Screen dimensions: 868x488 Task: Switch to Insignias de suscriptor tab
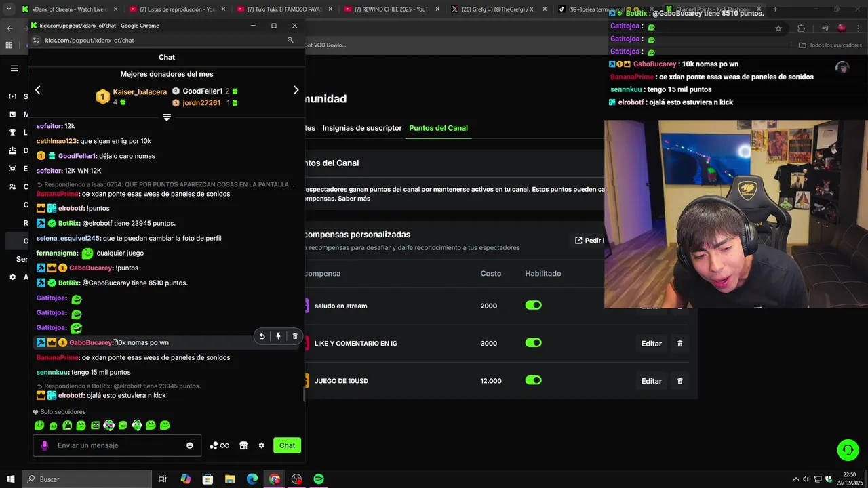(362, 128)
